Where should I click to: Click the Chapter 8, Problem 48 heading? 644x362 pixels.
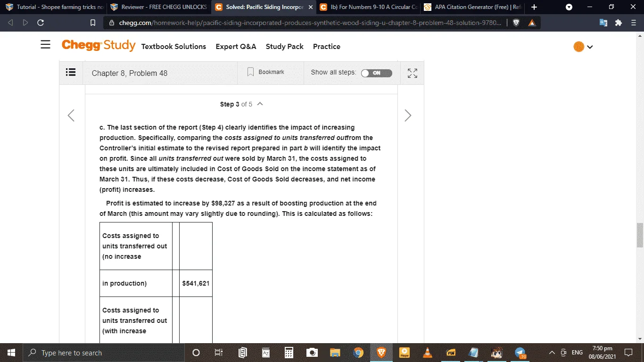point(130,73)
